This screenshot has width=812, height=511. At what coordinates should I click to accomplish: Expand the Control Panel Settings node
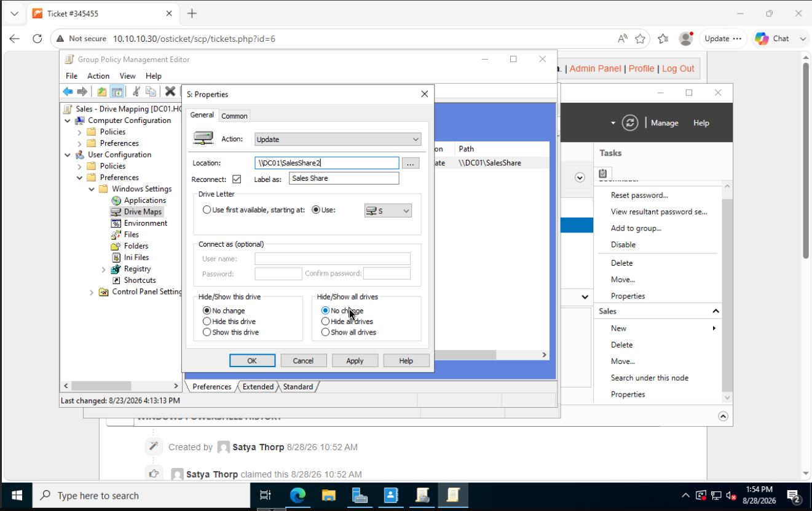point(92,292)
